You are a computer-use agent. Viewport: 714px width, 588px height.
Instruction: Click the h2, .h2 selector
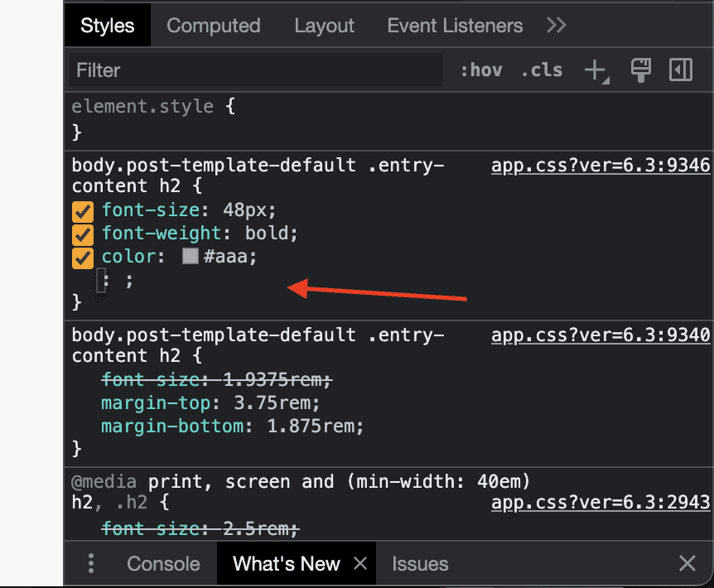pos(109,502)
